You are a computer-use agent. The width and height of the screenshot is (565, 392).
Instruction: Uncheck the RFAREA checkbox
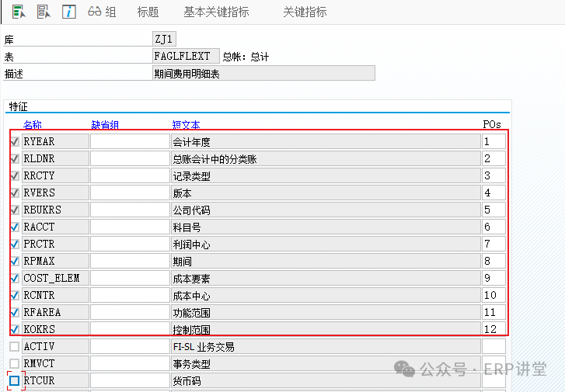coord(15,312)
